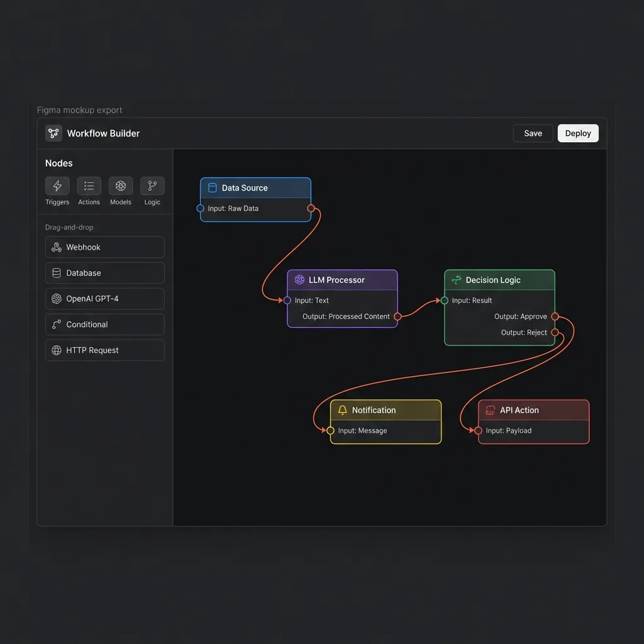Click the Webhook icon in sidebar

56,247
